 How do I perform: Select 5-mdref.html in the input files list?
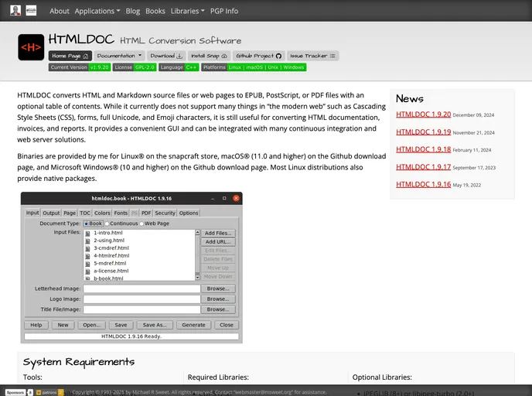coord(110,263)
